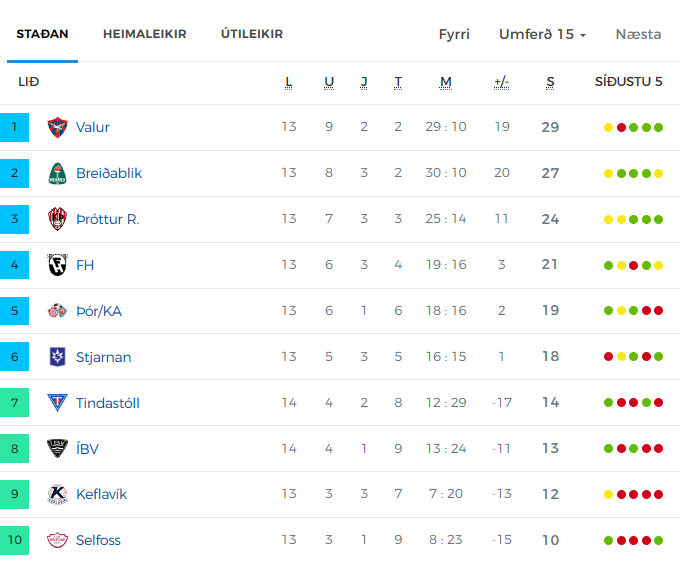Click the Þróttur R. club crest

point(57,219)
